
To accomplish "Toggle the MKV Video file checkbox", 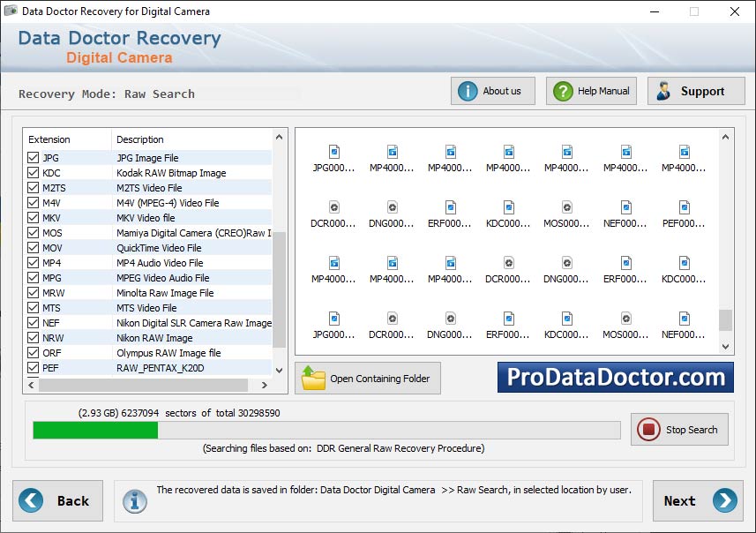I will (x=35, y=217).
